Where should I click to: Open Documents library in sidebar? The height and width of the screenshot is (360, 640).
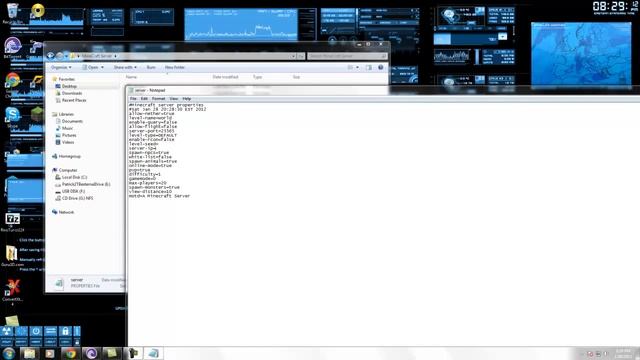coord(72,121)
